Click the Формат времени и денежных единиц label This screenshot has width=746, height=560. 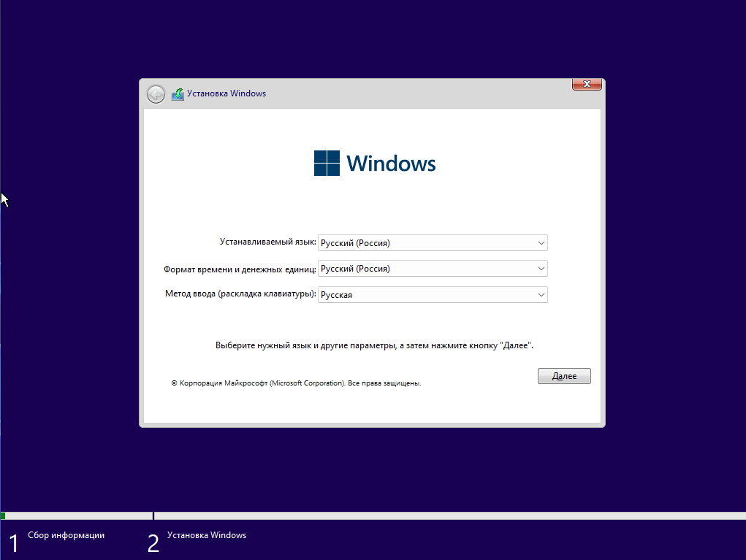(x=240, y=269)
